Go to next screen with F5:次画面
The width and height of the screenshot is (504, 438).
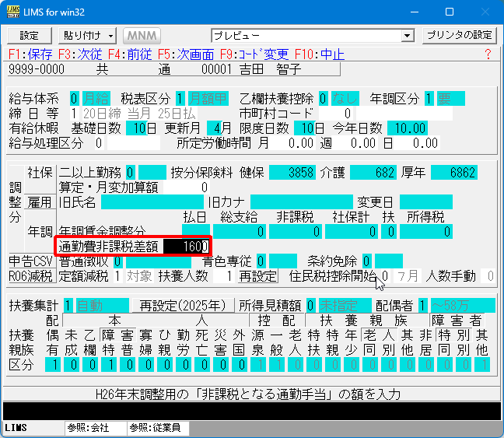(x=184, y=54)
